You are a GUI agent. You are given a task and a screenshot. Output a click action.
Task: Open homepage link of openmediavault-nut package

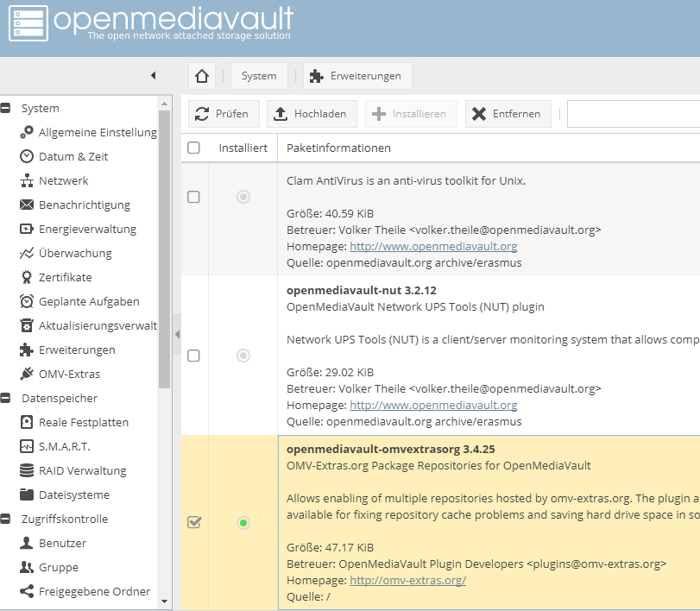(433, 406)
